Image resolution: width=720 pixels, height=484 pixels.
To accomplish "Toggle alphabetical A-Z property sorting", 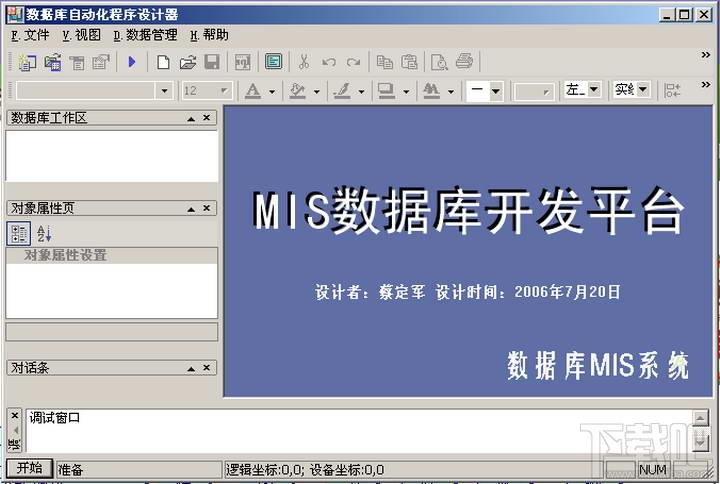I will tap(44, 233).
